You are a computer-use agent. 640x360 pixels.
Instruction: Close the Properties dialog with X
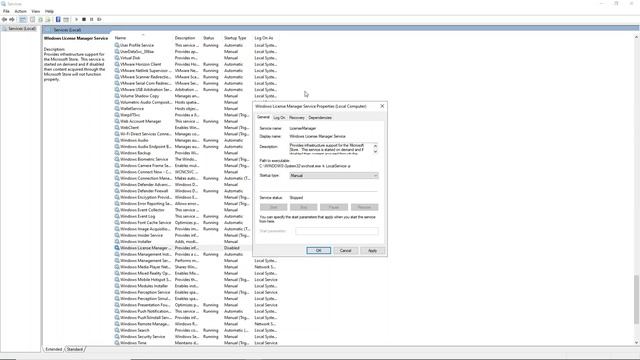pyautogui.click(x=382, y=106)
